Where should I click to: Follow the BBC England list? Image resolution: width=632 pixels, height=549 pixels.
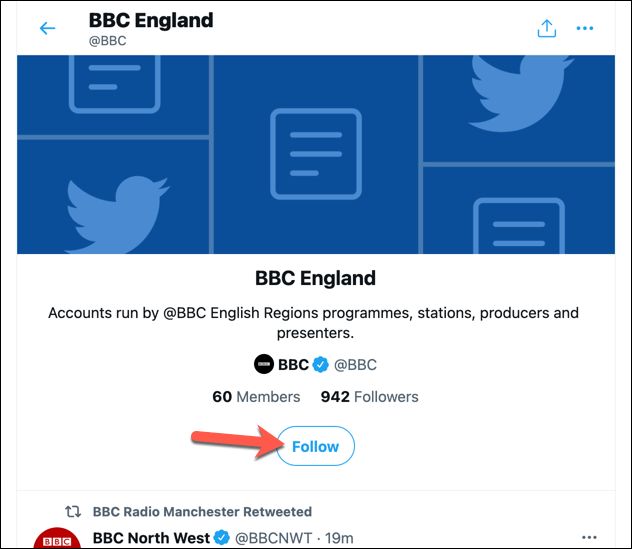click(315, 447)
